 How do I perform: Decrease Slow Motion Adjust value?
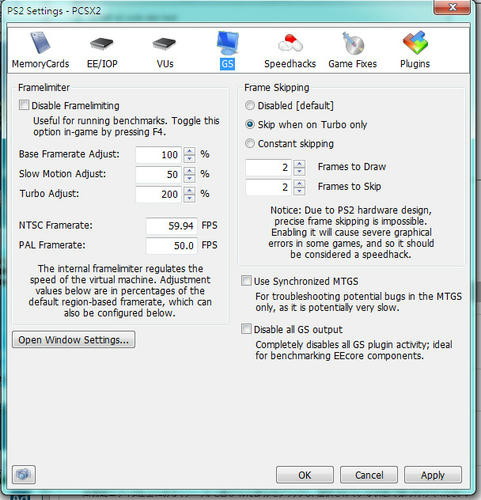pos(190,178)
